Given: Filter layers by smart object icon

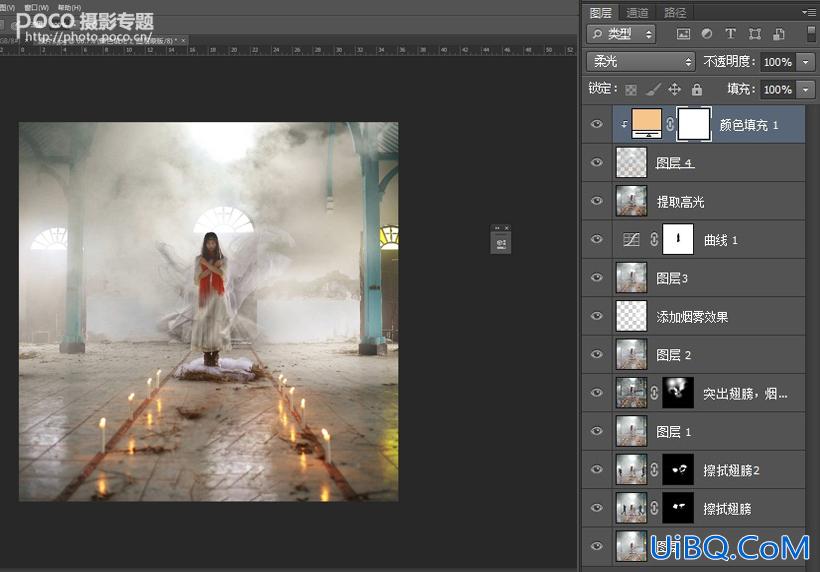Looking at the screenshot, I should coord(779,34).
